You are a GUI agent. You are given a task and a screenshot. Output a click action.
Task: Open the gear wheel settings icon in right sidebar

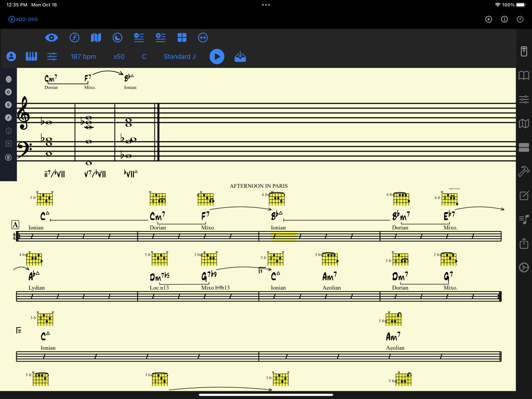tap(524, 268)
